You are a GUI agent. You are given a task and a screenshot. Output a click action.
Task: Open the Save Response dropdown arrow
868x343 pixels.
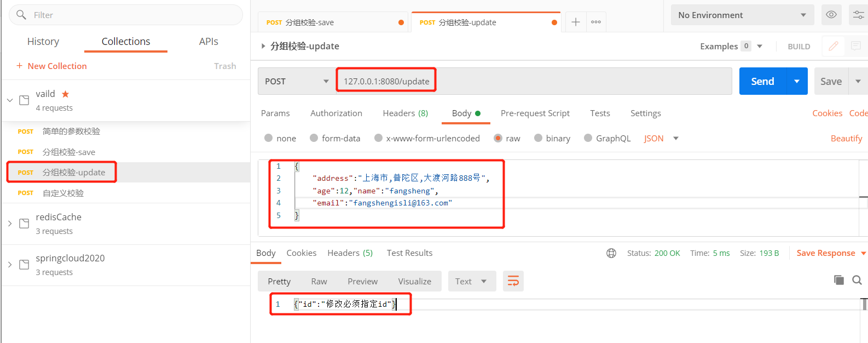click(863, 253)
